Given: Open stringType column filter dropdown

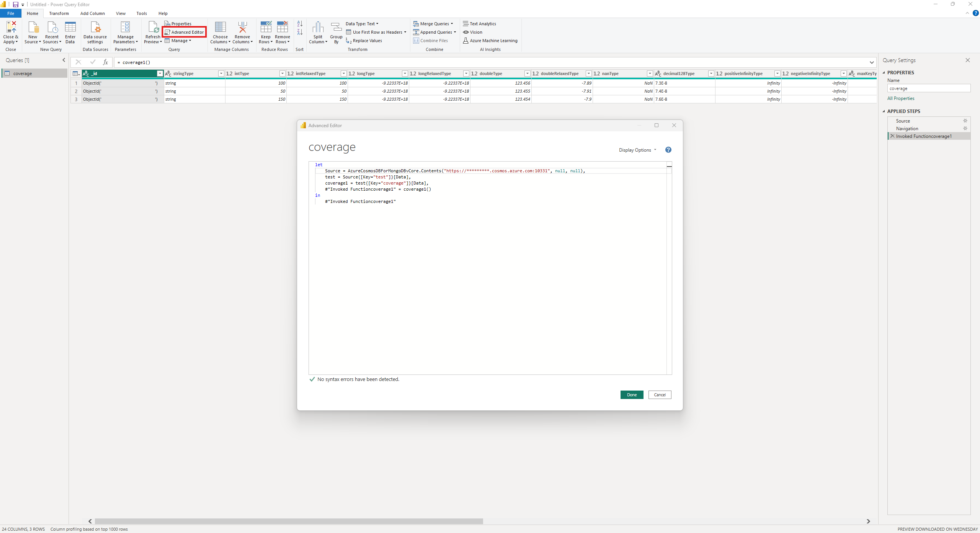Looking at the screenshot, I should (x=221, y=74).
